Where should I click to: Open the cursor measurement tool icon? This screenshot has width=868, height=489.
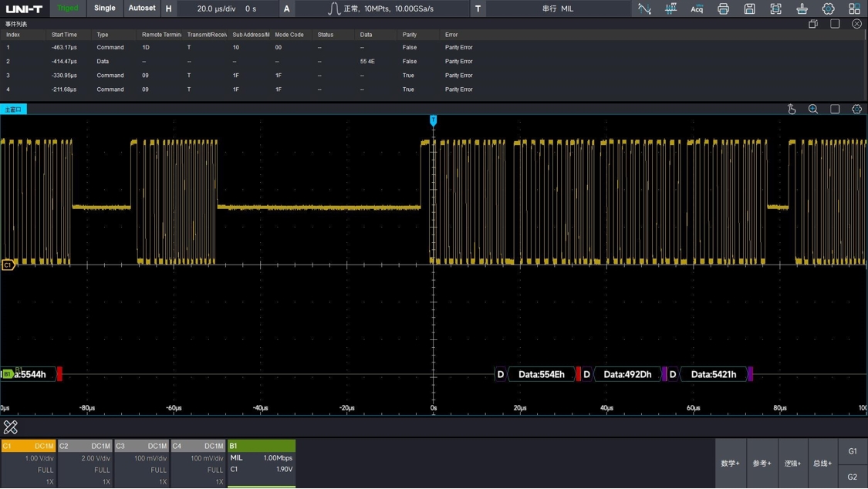click(x=643, y=8)
